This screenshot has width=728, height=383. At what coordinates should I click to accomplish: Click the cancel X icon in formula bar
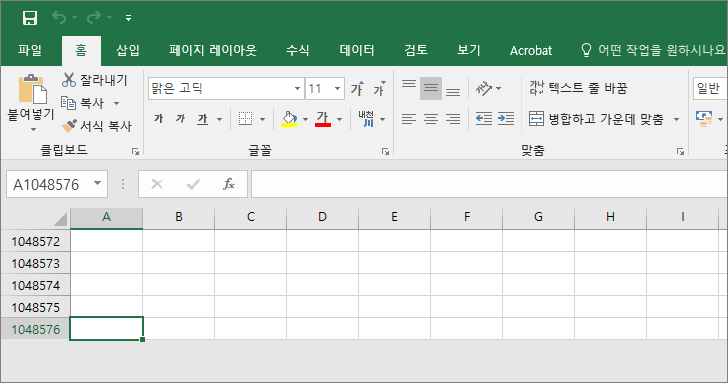[x=157, y=184]
